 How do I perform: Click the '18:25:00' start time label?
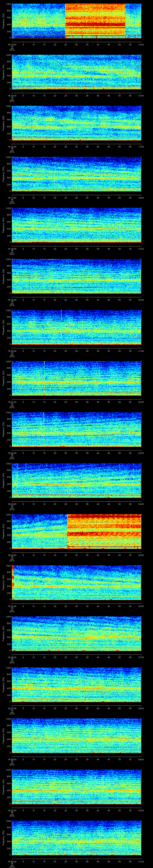click(12, 606)
